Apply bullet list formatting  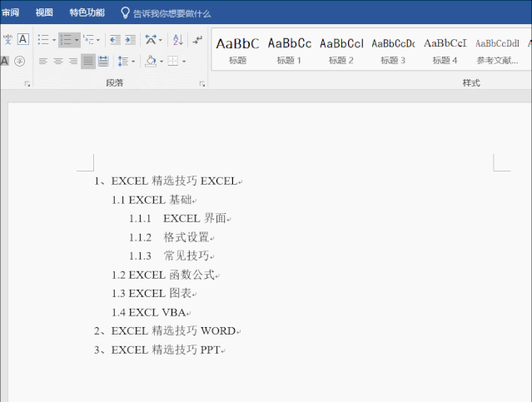tap(43, 40)
